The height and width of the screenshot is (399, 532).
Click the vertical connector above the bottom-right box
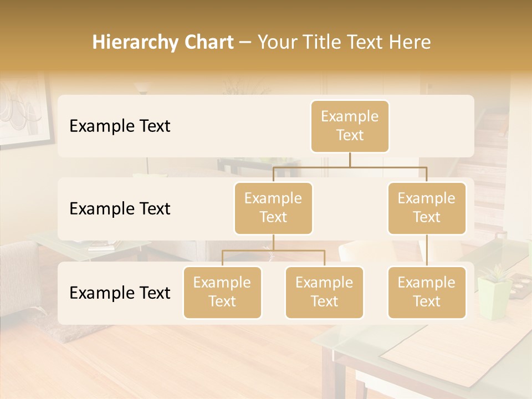pos(427,250)
